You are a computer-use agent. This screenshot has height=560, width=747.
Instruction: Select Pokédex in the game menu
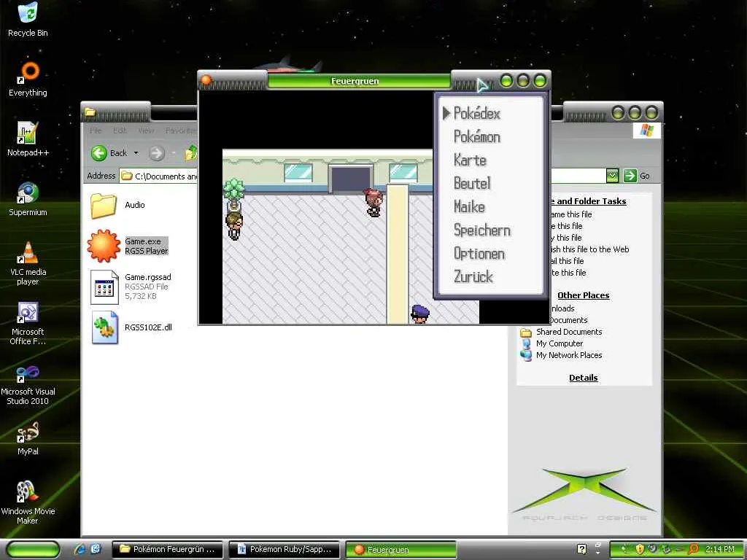[476, 113]
